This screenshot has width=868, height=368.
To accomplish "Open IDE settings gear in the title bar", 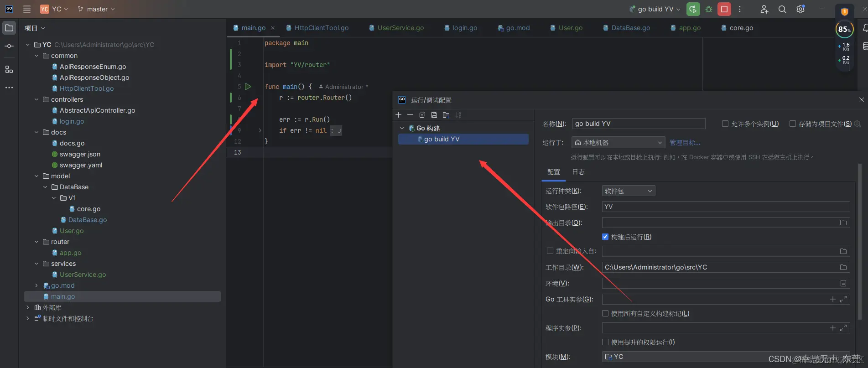I will (x=800, y=9).
